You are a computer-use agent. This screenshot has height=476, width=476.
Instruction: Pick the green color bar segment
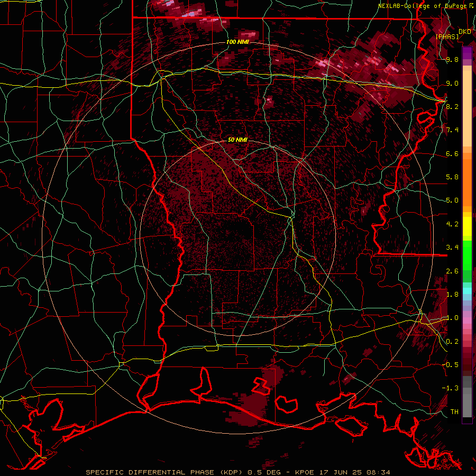pyautogui.click(x=467, y=255)
